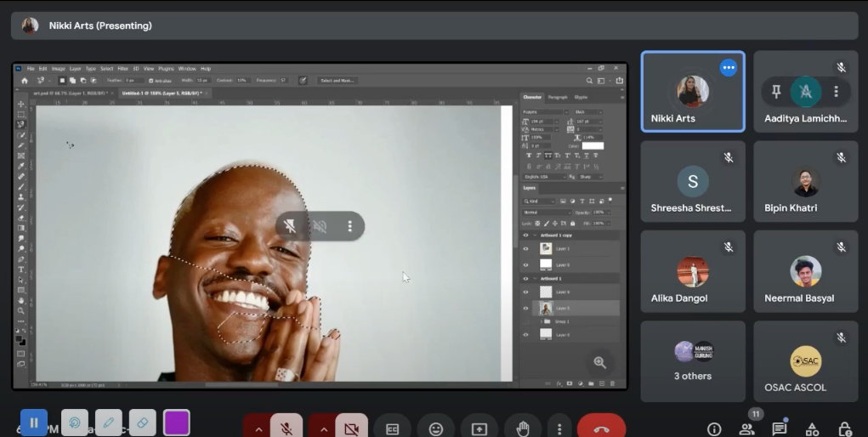Click the red Leave call button
Screen dimensions: 868x437
point(602,428)
